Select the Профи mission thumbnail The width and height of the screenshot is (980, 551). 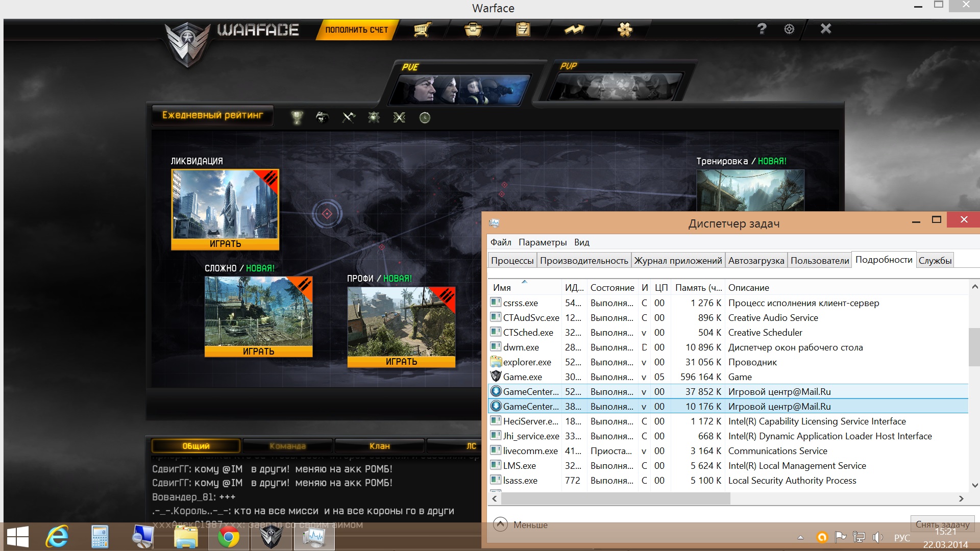click(x=401, y=322)
